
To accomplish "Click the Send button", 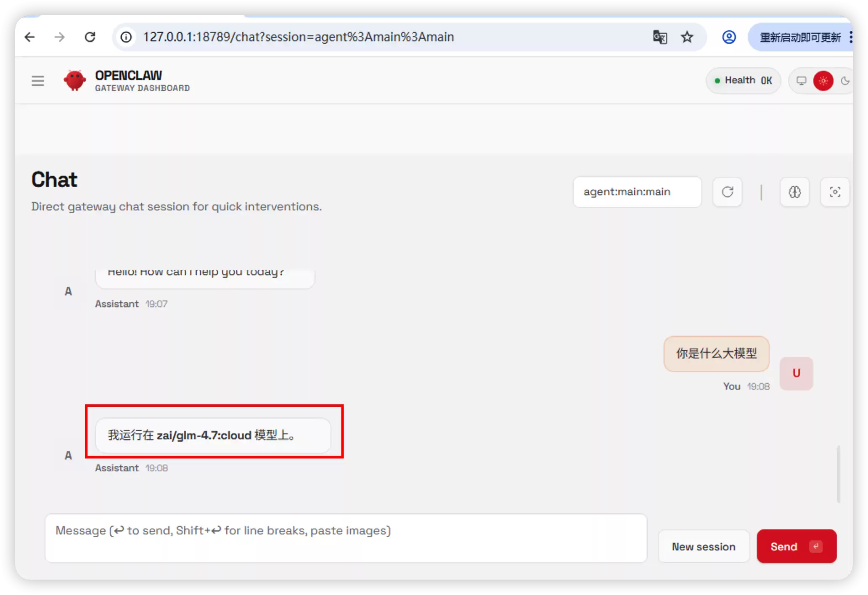I will pos(796,546).
